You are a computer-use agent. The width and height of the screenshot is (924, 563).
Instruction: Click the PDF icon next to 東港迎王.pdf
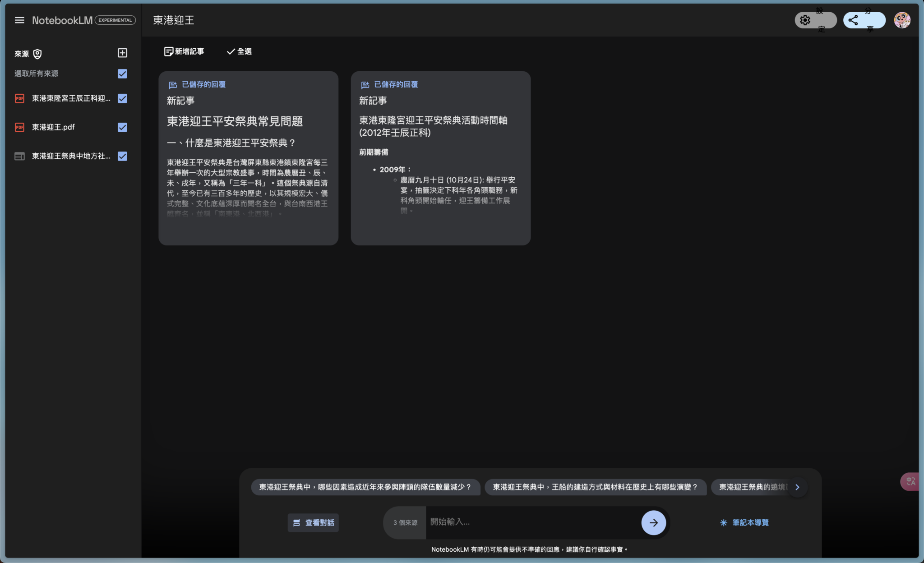[x=19, y=127]
